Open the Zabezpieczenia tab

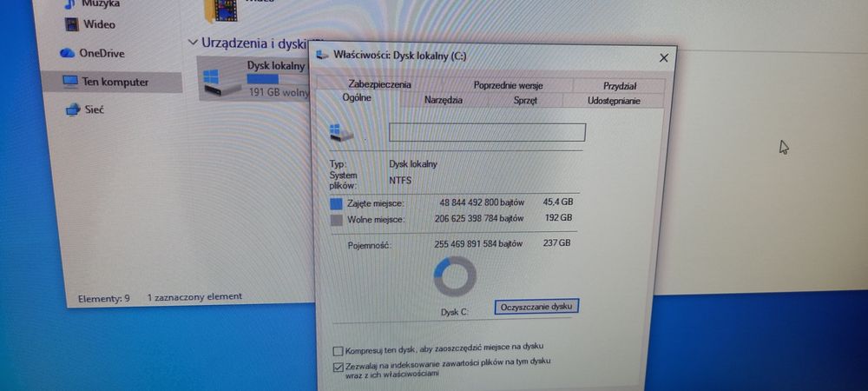[x=380, y=85]
